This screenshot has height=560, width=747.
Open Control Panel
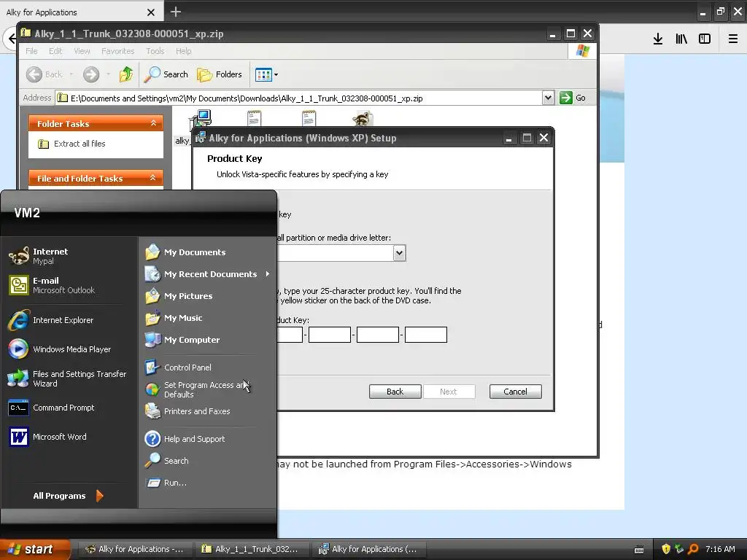[178, 367]
